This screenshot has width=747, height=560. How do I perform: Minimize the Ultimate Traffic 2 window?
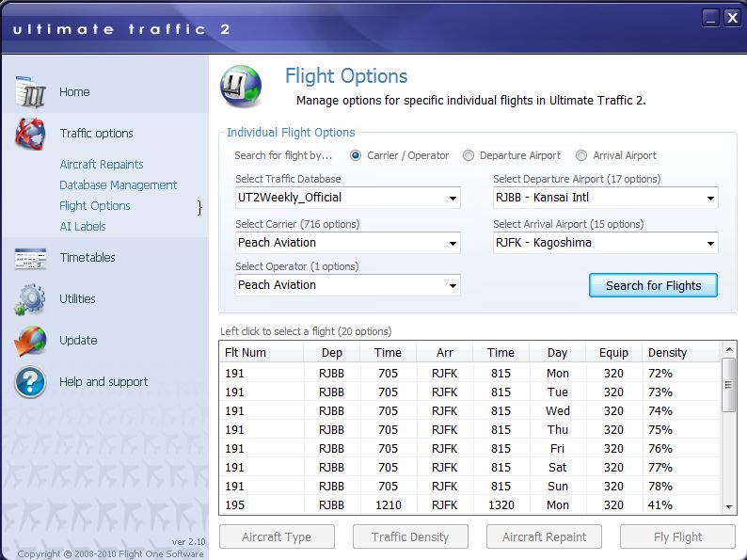(710, 18)
